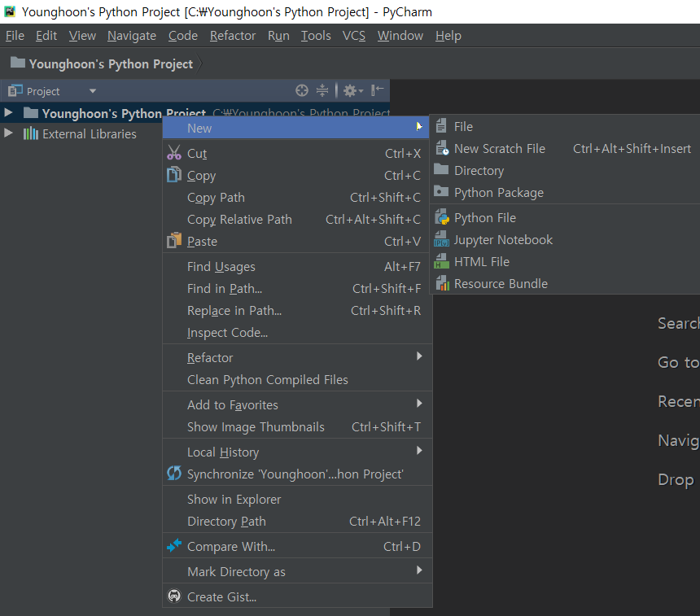Click the project folder icon in tree

point(31,112)
